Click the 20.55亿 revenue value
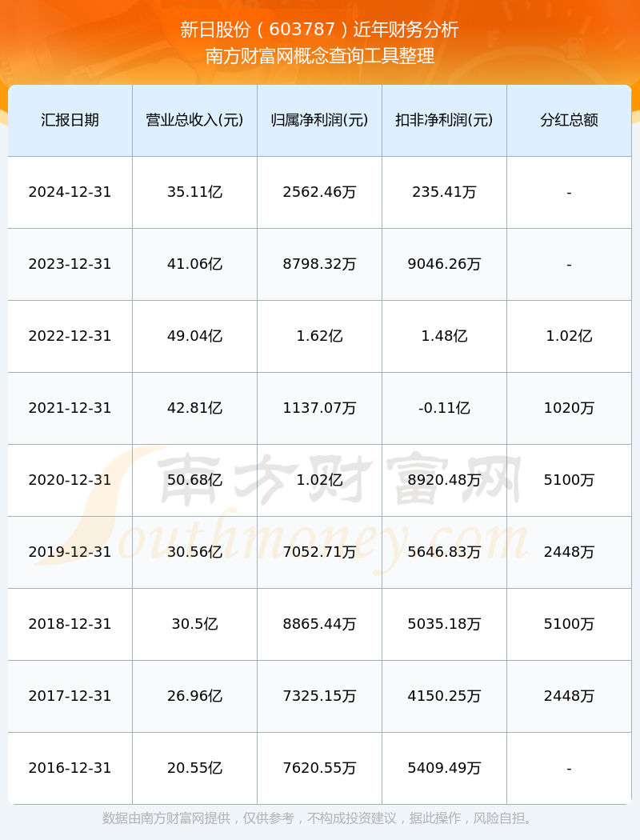The image size is (640, 840). [195, 768]
